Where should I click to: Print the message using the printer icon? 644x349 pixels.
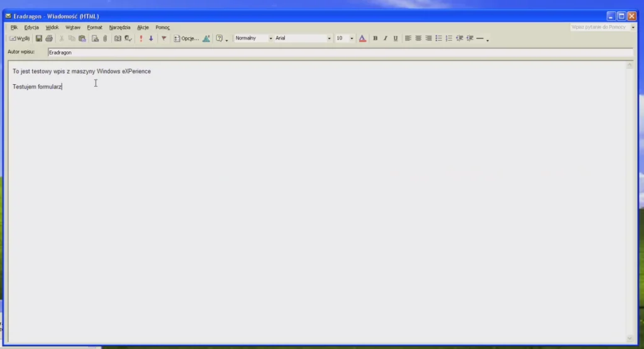(x=49, y=38)
